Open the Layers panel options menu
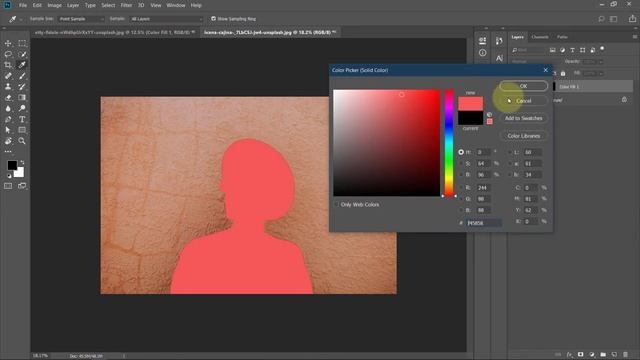Screen dimensions: 640x360 click(635, 37)
